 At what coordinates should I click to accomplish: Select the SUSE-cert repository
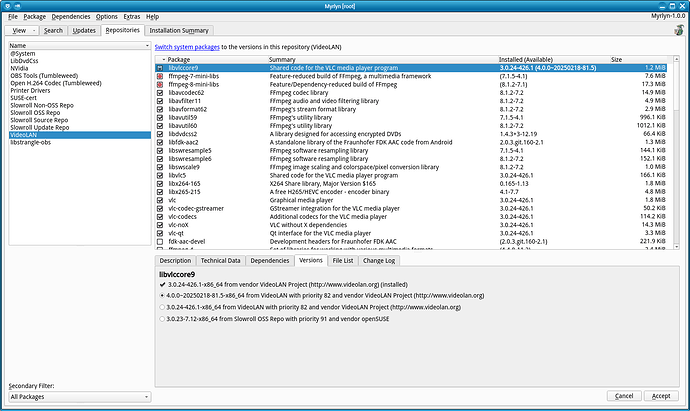coord(80,98)
